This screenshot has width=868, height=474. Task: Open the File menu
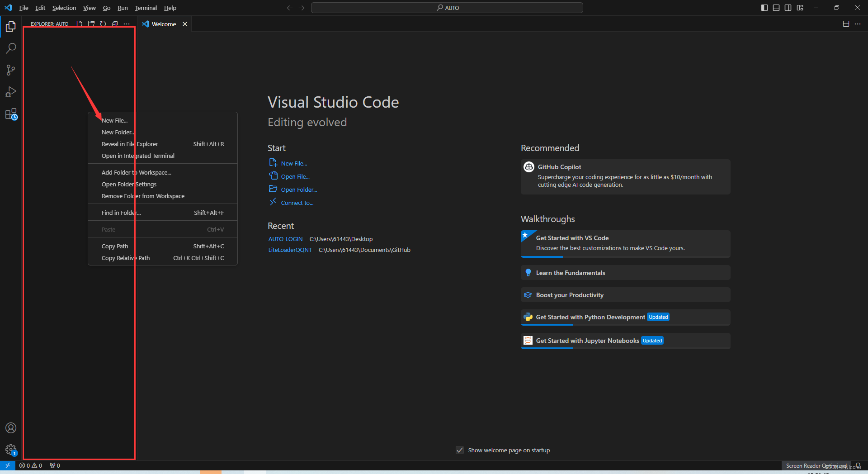[24, 8]
